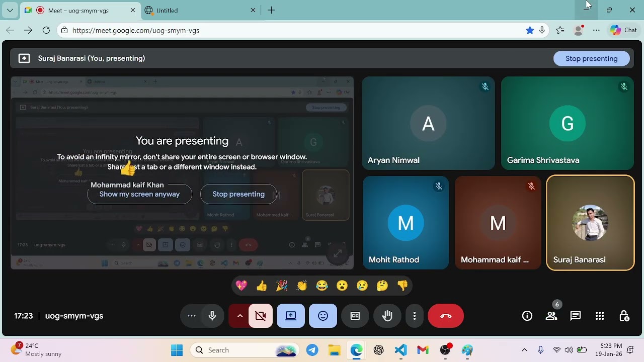Click the blue Stop presenting button
Viewport: 644px width, 362px height.
592,58
